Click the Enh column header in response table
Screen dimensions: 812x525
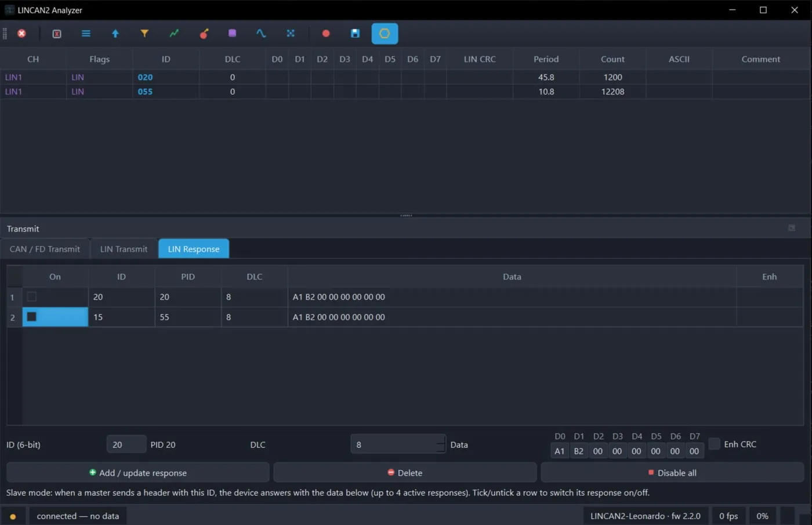click(770, 277)
